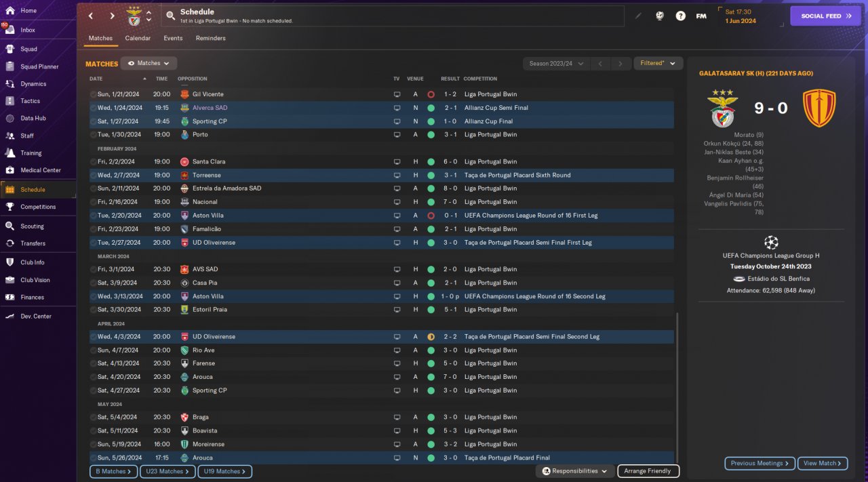Open the Transfers sidebar icon
868x482 pixels.
coord(9,243)
